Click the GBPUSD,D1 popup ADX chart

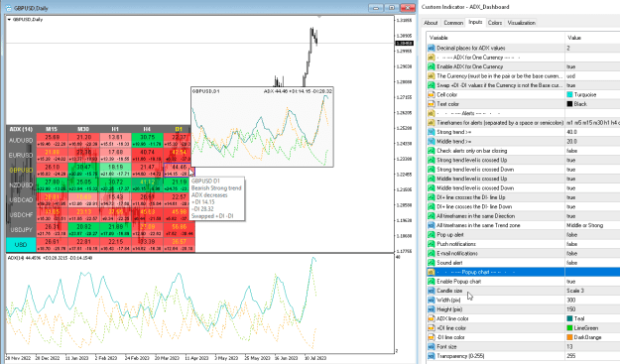pyautogui.click(x=262, y=127)
